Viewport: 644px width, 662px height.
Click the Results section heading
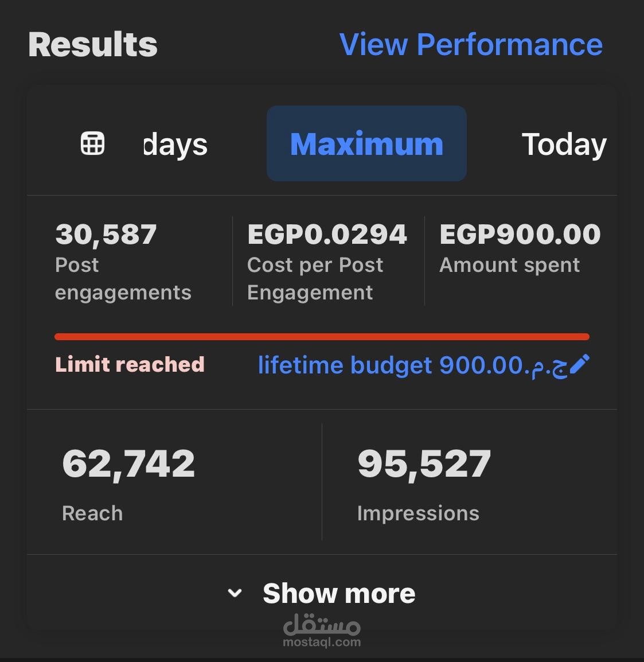93,45
